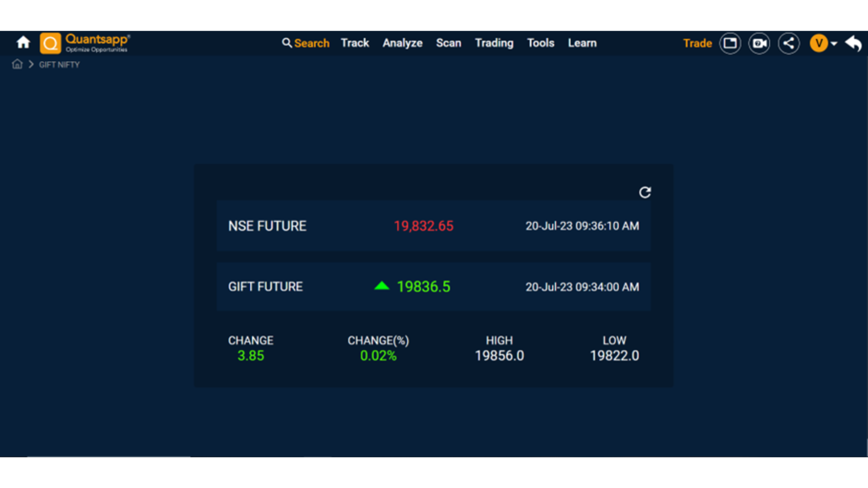868x488 pixels.
Task: Click the white home icon in header
Action: pos(23,43)
